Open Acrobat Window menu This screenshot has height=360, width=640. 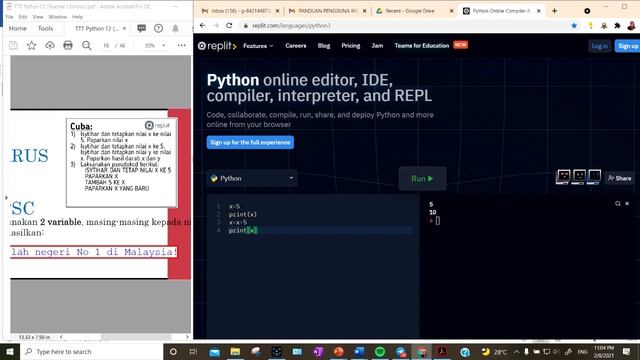pyautogui.click(x=58, y=17)
